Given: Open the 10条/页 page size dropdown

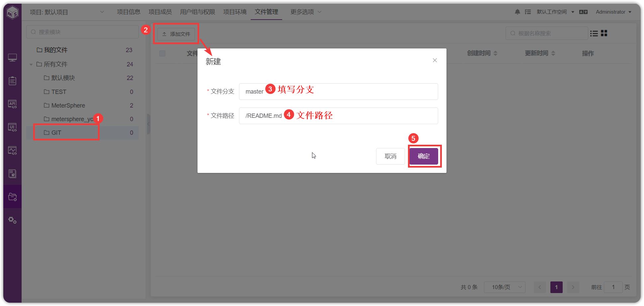Looking at the screenshot, I should (505, 287).
